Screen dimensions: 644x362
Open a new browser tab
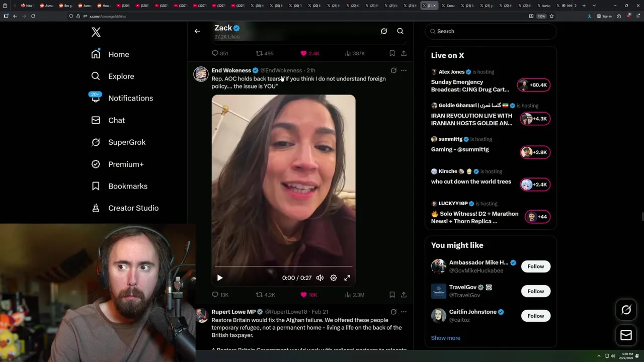tap(584, 6)
